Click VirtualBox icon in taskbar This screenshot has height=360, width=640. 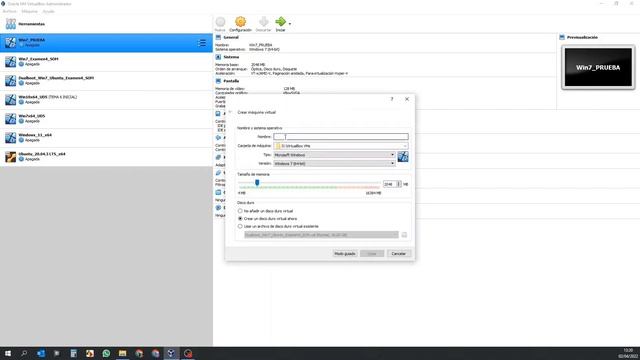[171, 353]
